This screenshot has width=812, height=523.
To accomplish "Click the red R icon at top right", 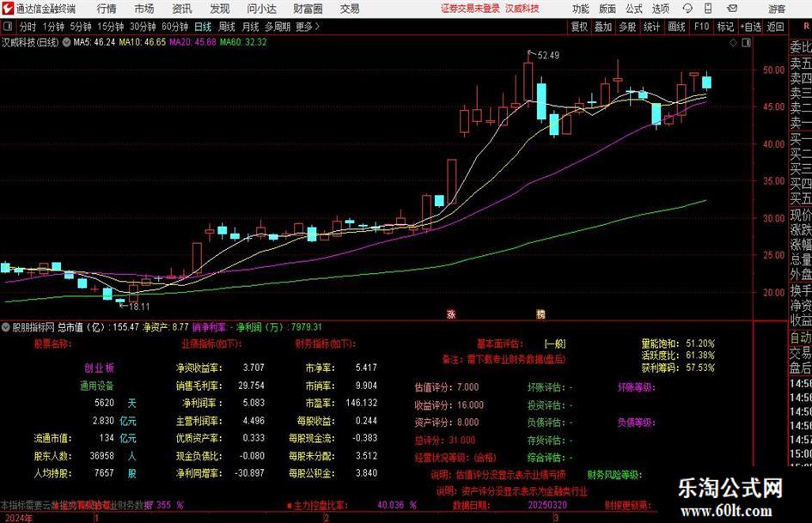I will click(806, 26).
